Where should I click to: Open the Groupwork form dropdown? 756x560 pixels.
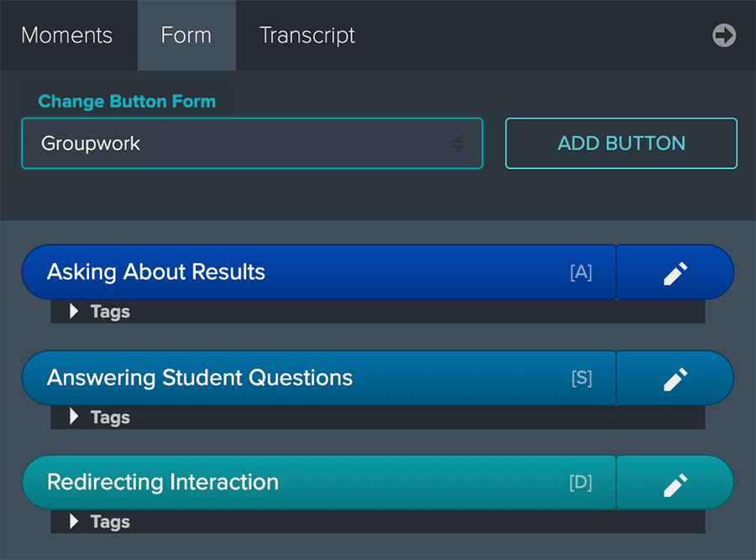pos(252,143)
